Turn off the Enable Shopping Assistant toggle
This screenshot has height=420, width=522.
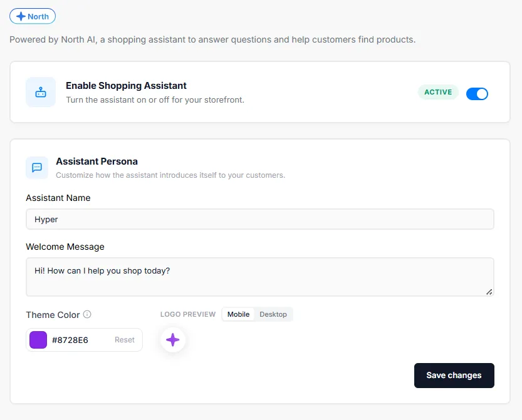click(477, 94)
